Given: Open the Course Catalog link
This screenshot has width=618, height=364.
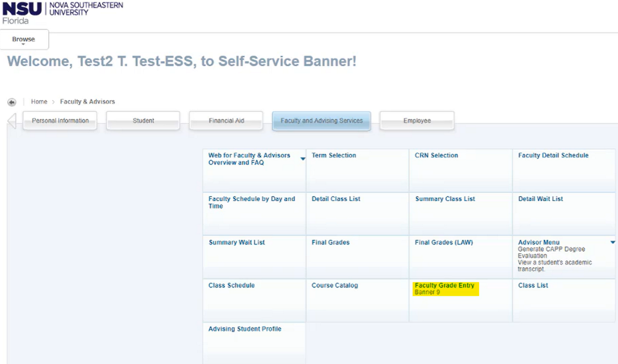Looking at the screenshot, I should click(335, 285).
